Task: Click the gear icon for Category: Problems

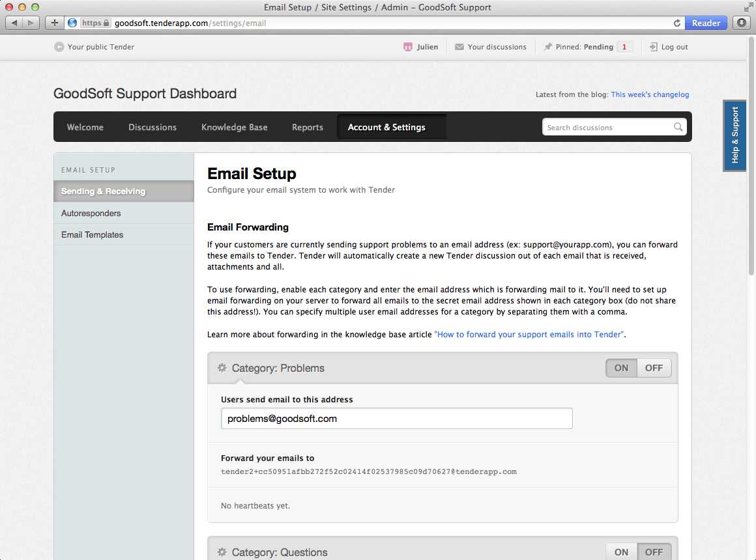Action: point(222,368)
